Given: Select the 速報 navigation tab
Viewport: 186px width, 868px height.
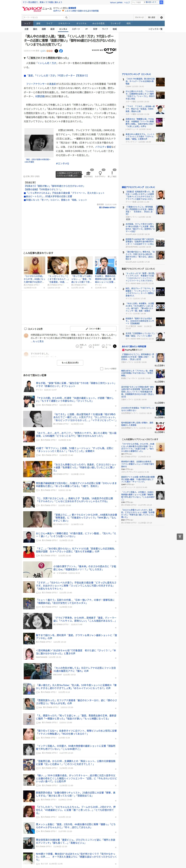Looking at the screenshot, I should 38,23.
